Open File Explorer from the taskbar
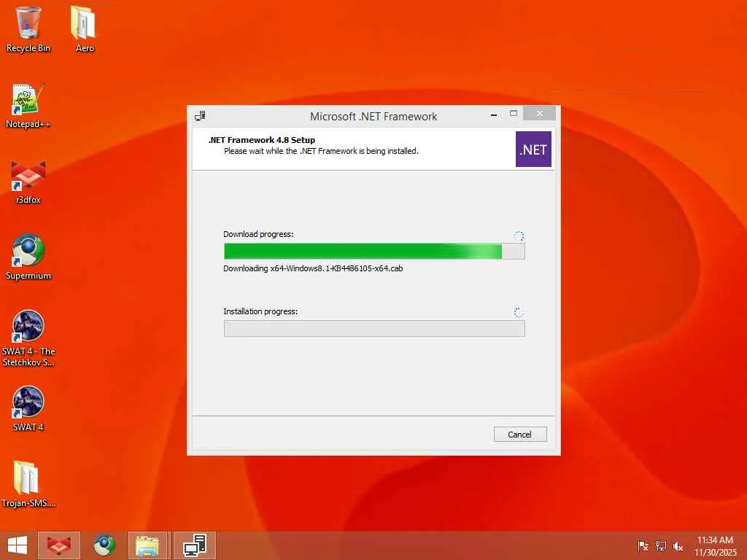The image size is (747, 560). (147, 545)
